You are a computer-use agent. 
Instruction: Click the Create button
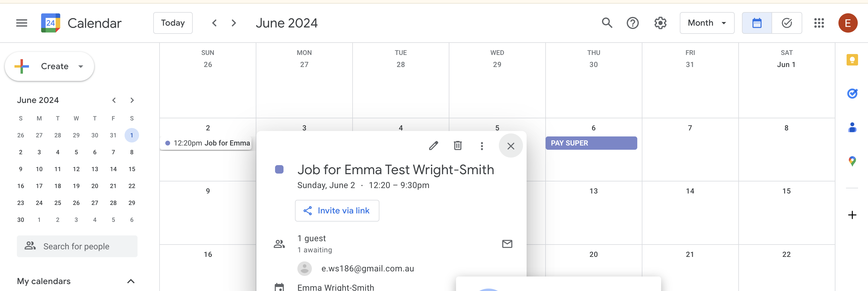(49, 66)
